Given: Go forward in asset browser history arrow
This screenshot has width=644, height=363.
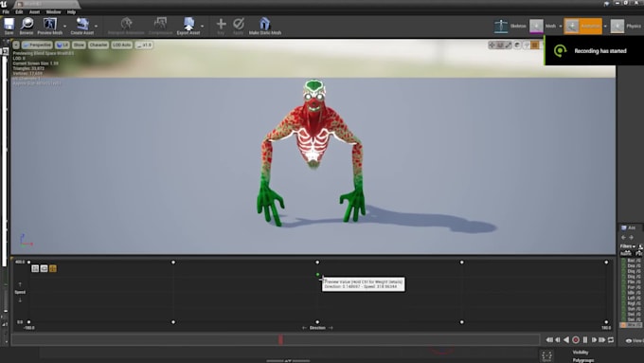Looking at the screenshot, I should [632, 237].
